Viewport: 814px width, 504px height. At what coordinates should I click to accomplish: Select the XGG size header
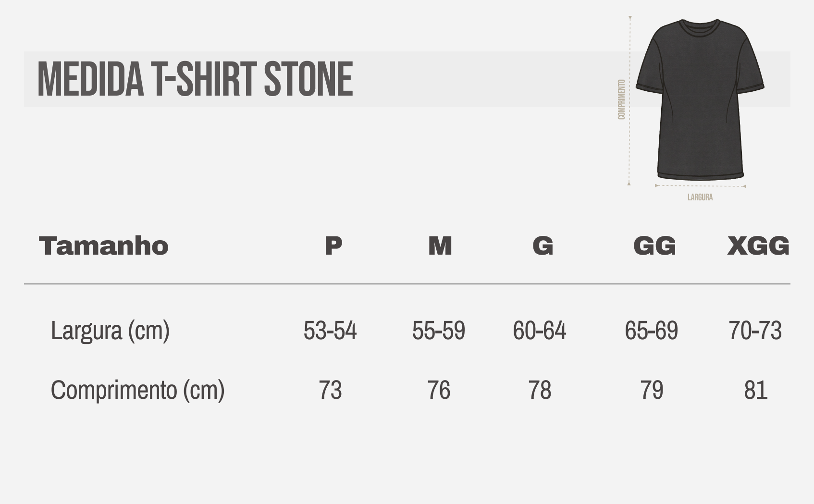click(758, 246)
